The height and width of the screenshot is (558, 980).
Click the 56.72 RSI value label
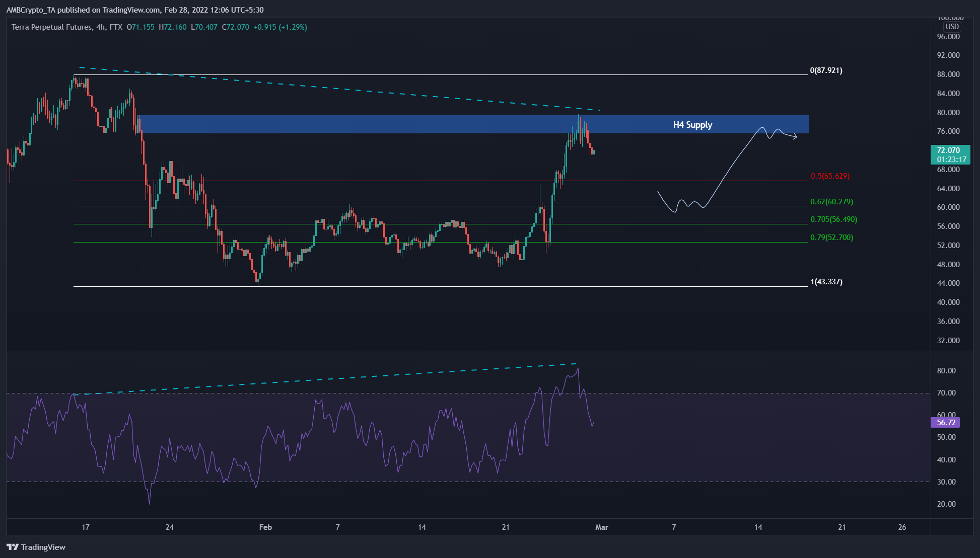pyautogui.click(x=946, y=423)
